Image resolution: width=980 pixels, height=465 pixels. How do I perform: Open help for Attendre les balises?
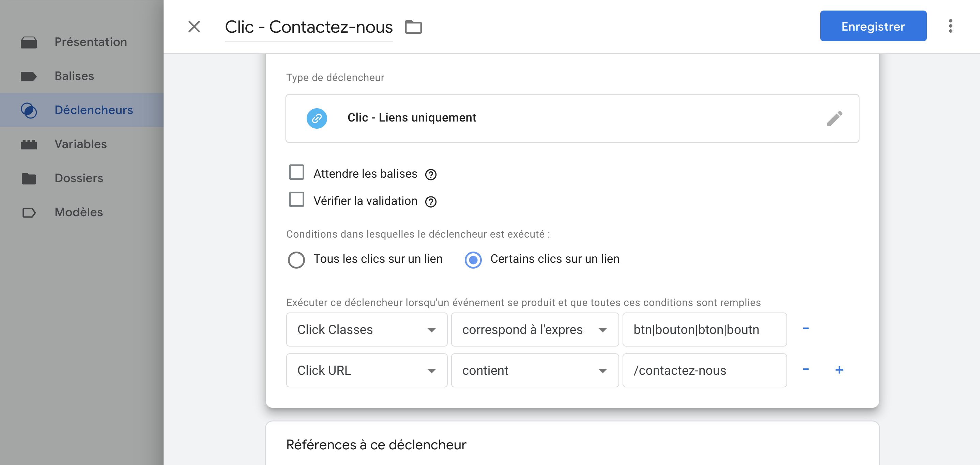(431, 174)
